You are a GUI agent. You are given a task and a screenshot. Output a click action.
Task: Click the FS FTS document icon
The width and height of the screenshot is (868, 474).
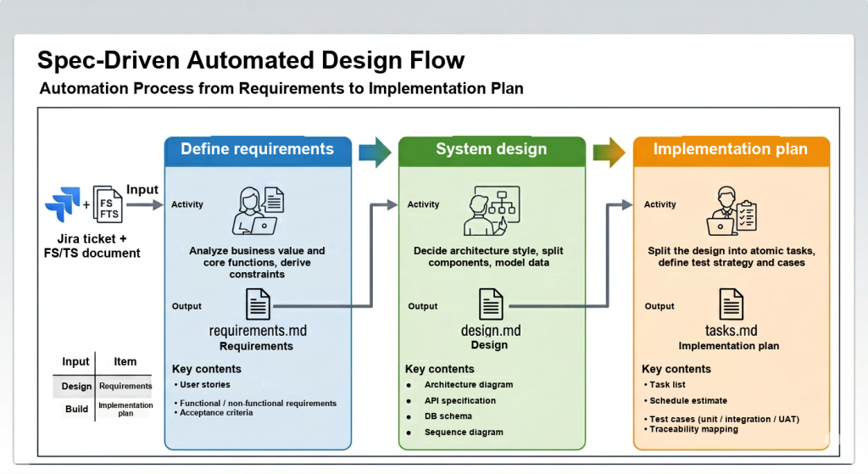point(108,204)
